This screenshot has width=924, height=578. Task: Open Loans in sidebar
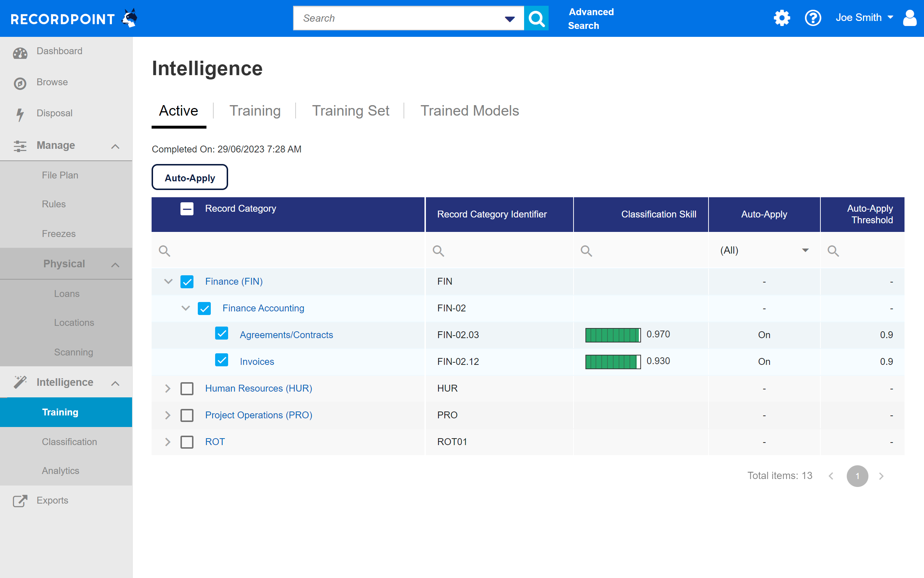point(67,294)
